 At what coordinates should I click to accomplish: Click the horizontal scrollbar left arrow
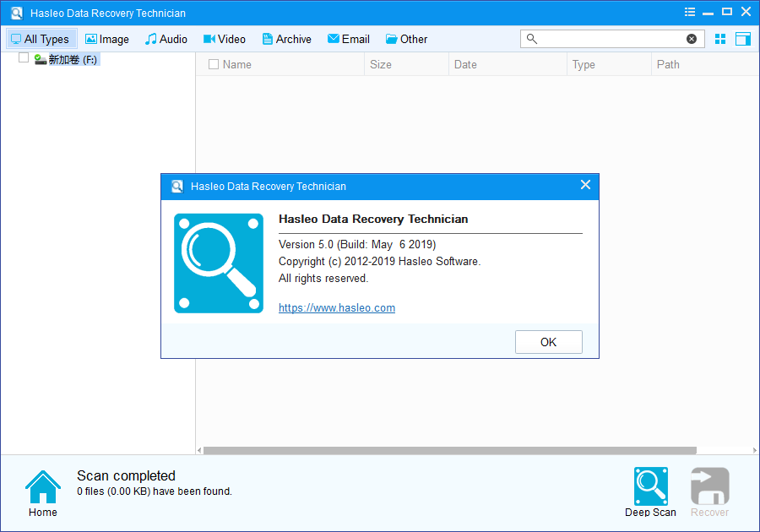199,451
